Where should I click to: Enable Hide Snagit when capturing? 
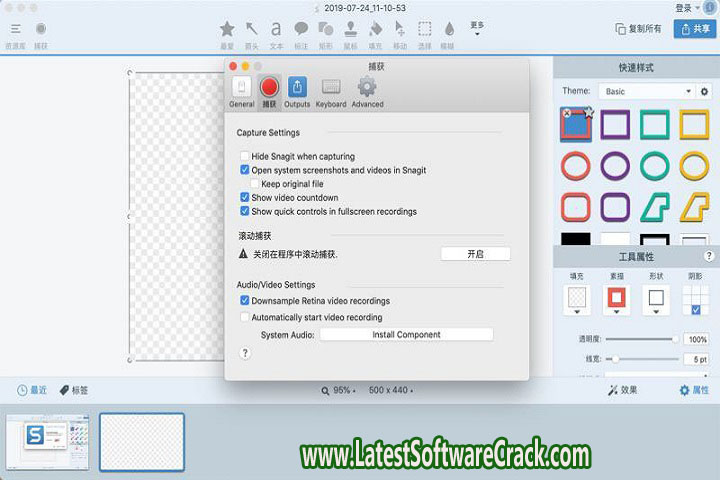(245, 157)
